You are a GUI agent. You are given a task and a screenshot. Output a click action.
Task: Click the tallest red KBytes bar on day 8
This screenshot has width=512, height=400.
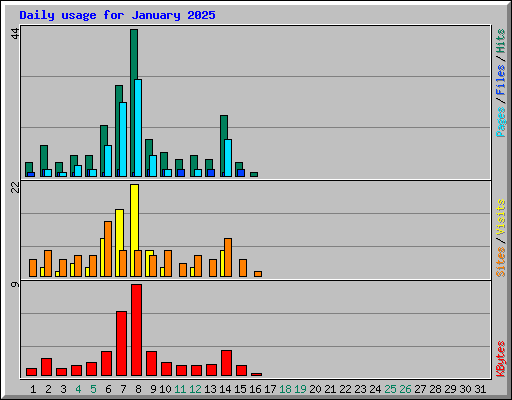click(x=136, y=330)
